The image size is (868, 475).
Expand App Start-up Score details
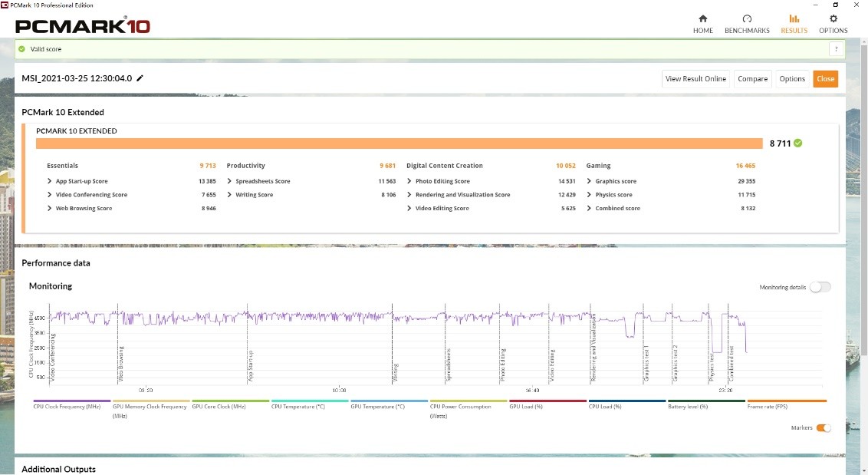pos(50,181)
